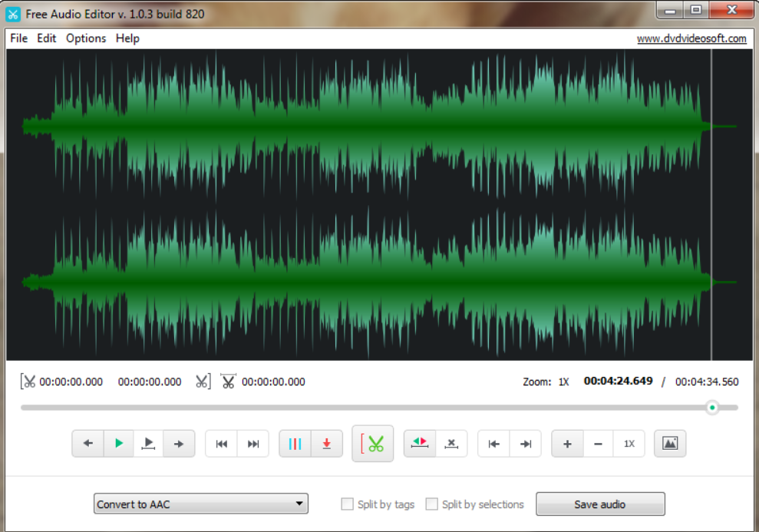Add a tag with the red down-arrow icon
The width and height of the screenshot is (759, 532).
tap(327, 444)
